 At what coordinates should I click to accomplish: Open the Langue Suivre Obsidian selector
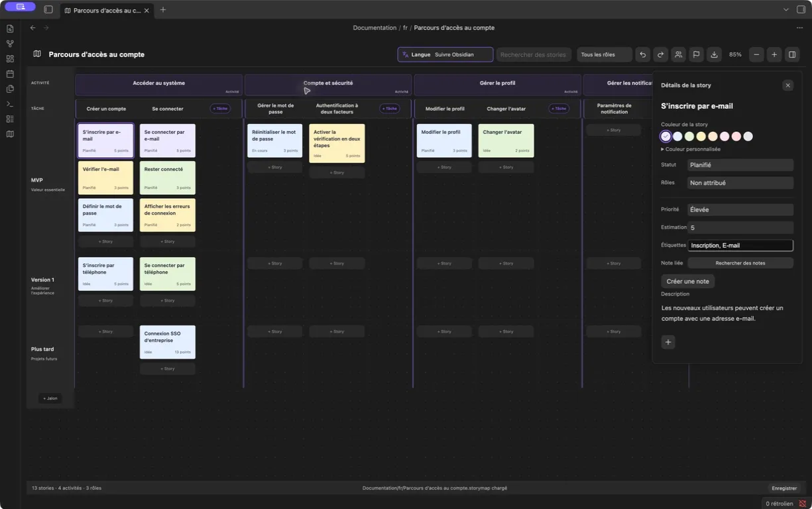(x=445, y=54)
